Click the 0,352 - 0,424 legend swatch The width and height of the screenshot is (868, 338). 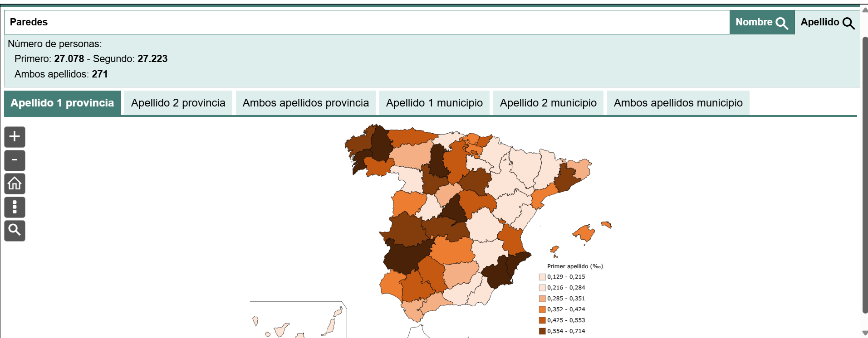tap(542, 309)
